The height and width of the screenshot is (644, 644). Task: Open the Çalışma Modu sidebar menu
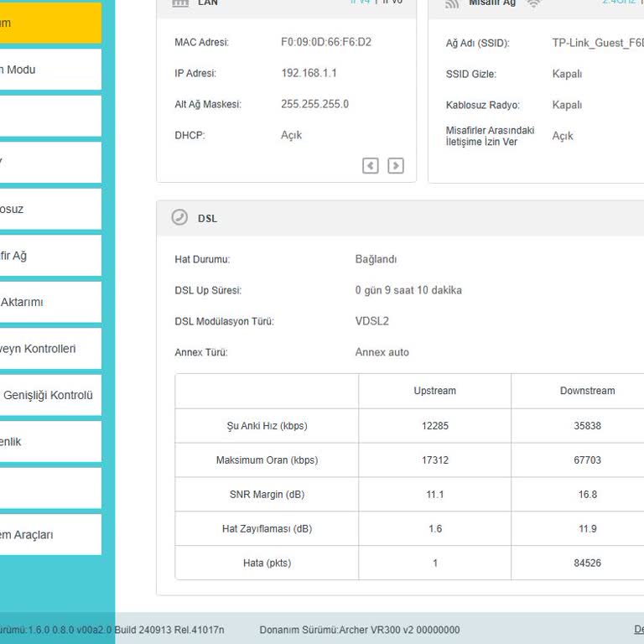pos(50,70)
